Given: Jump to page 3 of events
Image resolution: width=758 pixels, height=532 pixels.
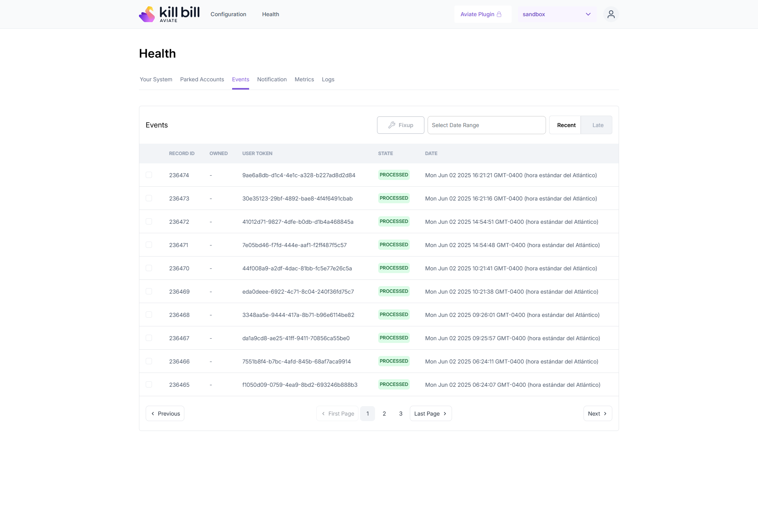Looking at the screenshot, I should coord(401,414).
